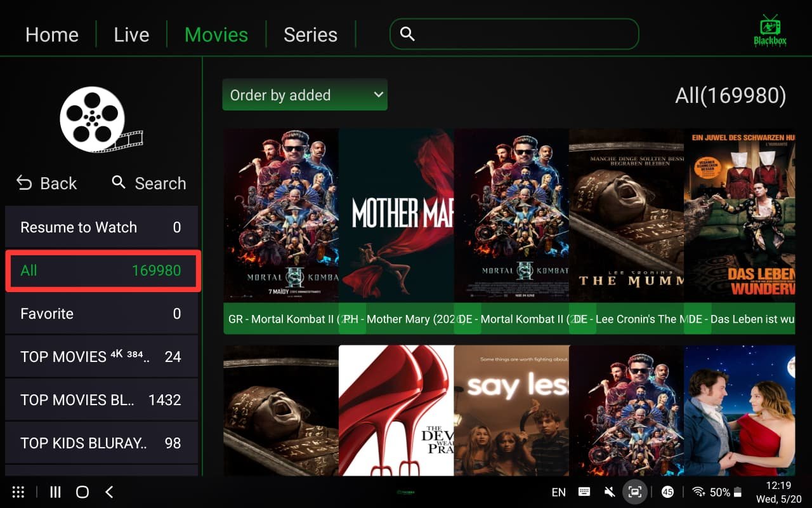Switch to the Live tab
The image size is (812, 508).
point(131,34)
